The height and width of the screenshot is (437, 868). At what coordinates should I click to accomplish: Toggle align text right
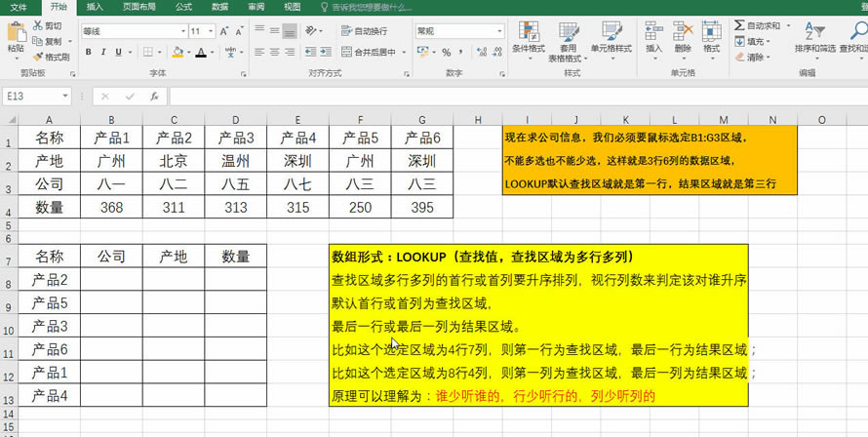(290, 52)
